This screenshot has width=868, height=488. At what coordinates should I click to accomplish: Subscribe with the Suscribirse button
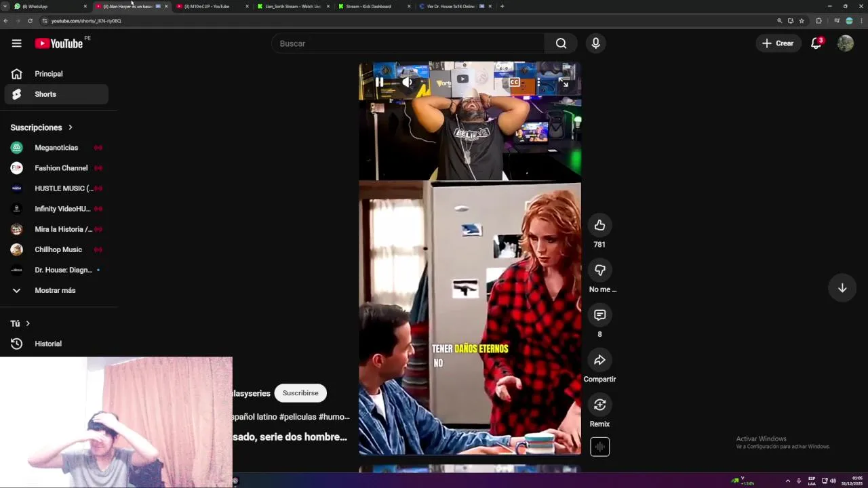click(x=300, y=393)
